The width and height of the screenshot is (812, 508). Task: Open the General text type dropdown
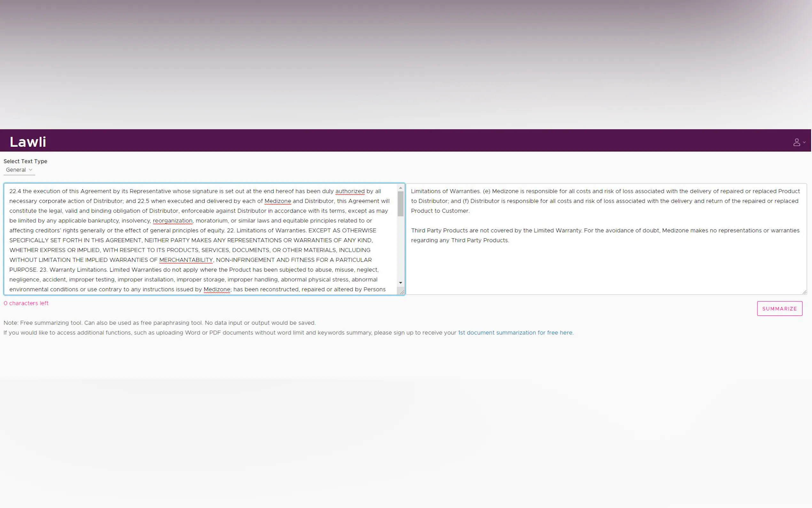coord(19,170)
